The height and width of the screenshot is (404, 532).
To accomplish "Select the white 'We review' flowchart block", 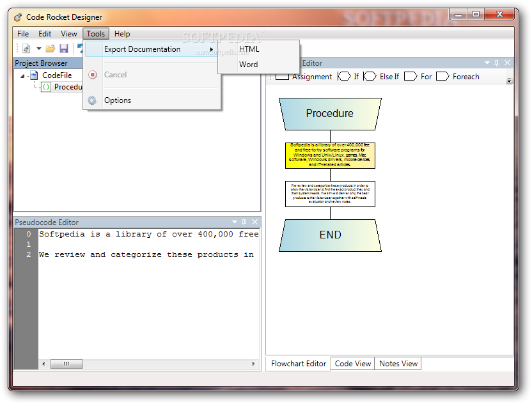I will coord(330,194).
